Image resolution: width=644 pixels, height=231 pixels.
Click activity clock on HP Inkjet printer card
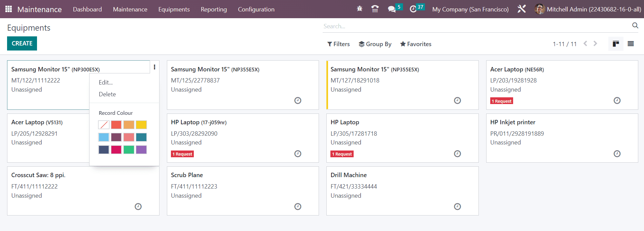tap(617, 154)
